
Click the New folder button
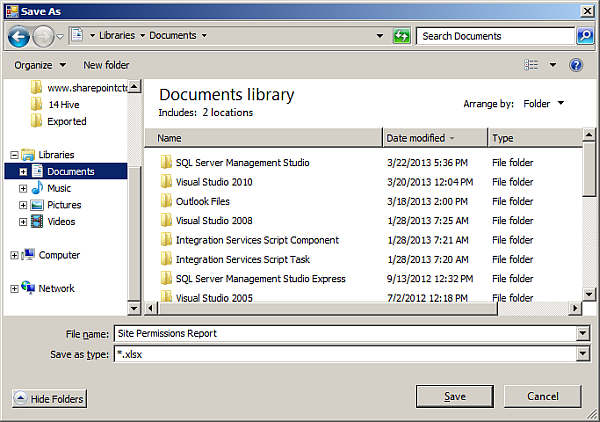click(x=106, y=65)
